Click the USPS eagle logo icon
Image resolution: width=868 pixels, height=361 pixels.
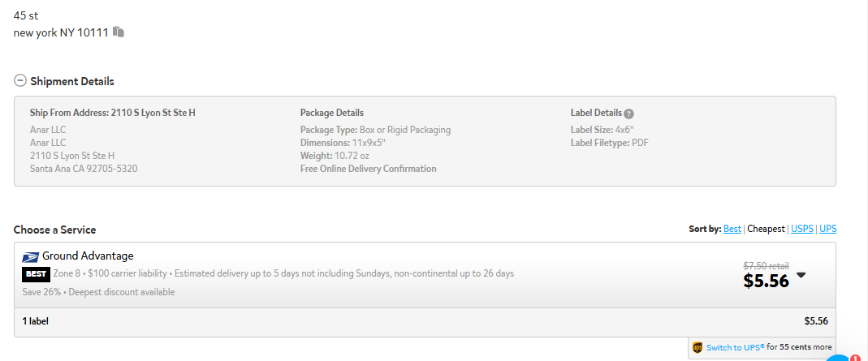point(31,257)
